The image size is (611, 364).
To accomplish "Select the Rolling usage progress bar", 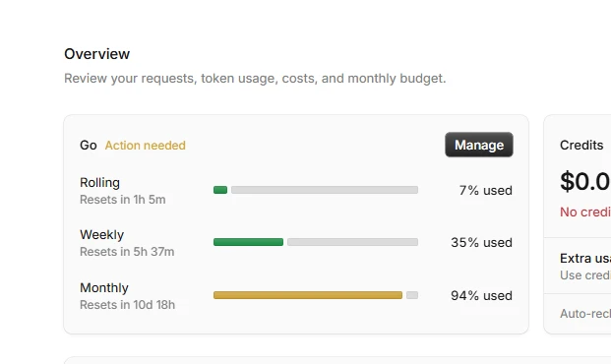I will (x=316, y=190).
